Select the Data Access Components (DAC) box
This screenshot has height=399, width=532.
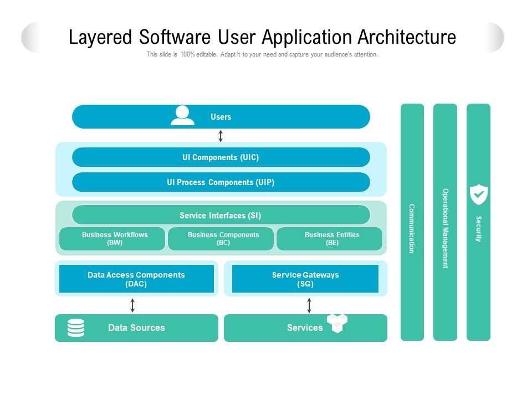[x=136, y=279]
